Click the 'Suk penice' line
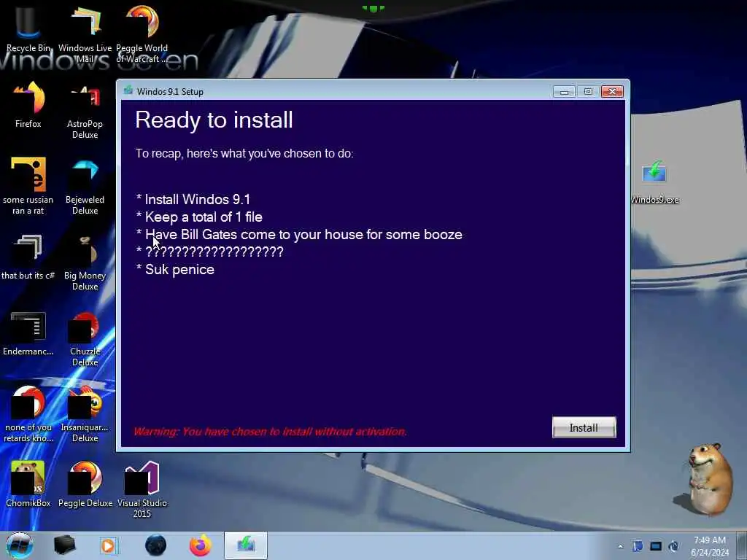The image size is (747, 560). point(175,270)
